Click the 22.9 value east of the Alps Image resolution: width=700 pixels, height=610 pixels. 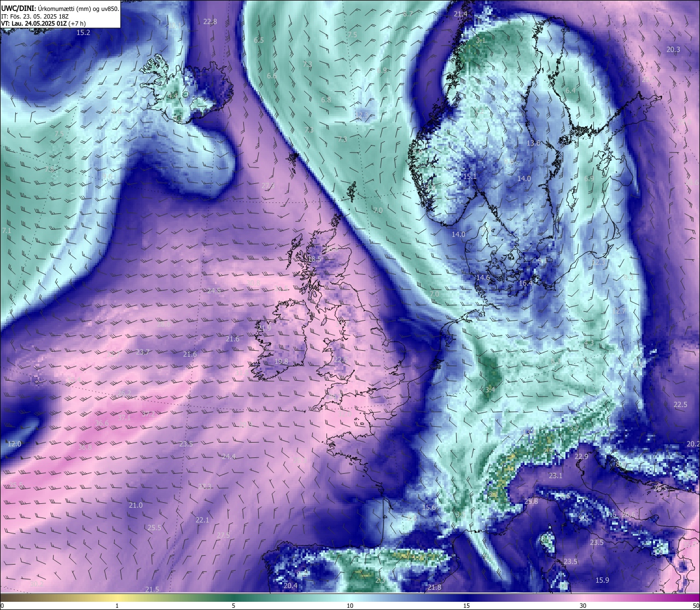(x=581, y=456)
